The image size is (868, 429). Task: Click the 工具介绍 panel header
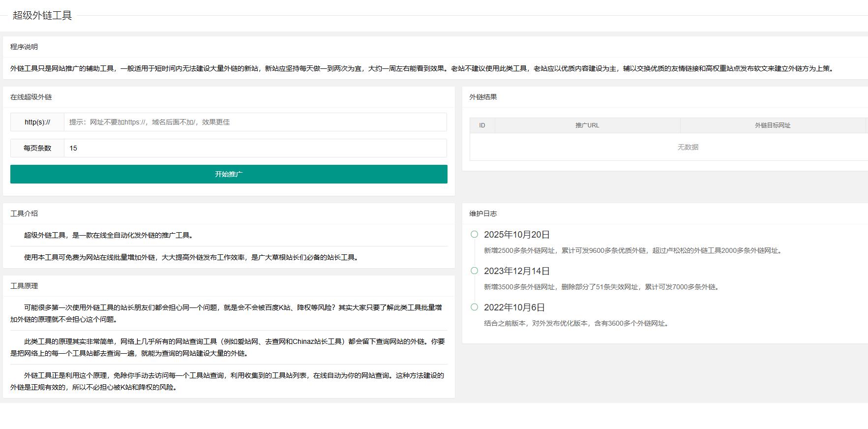click(24, 214)
